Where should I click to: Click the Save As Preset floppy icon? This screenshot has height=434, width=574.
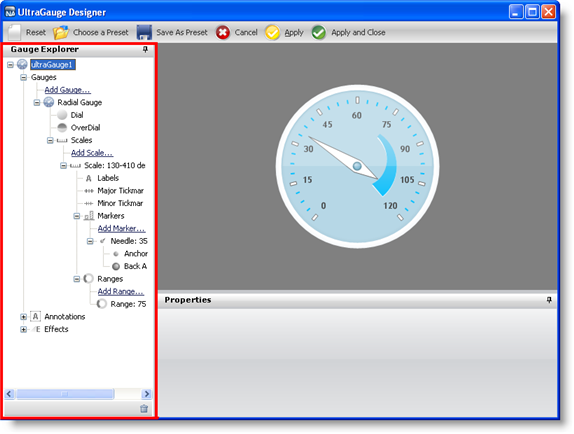click(x=144, y=32)
